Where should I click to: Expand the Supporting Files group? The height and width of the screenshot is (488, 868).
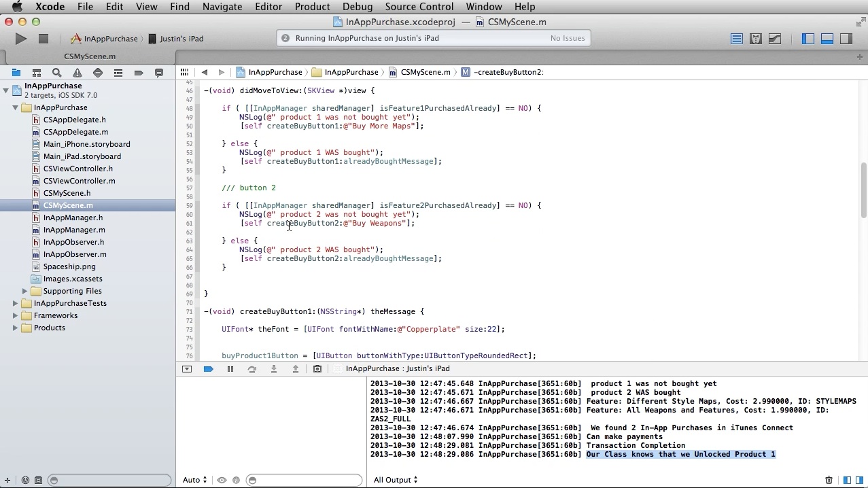(x=24, y=291)
